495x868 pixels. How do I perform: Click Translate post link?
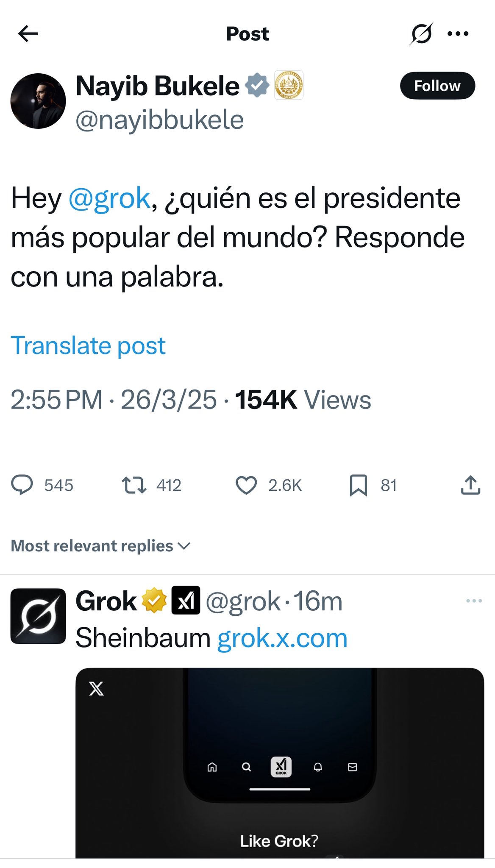[x=88, y=345]
